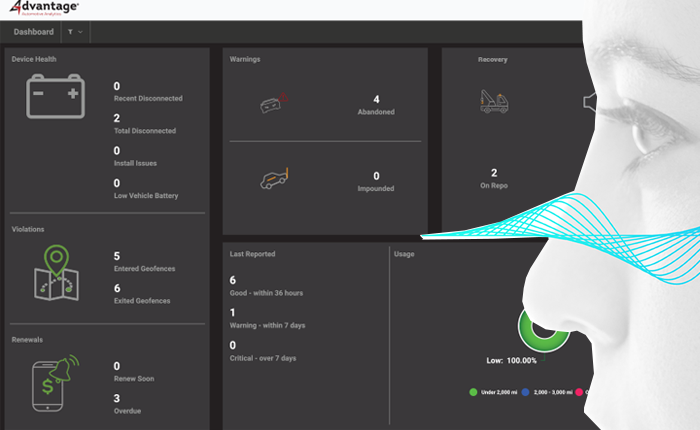Image resolution: width=700 pixels, height=430 pixels.
Task: Open the Dashboard tab
Action: pos(33,32)
